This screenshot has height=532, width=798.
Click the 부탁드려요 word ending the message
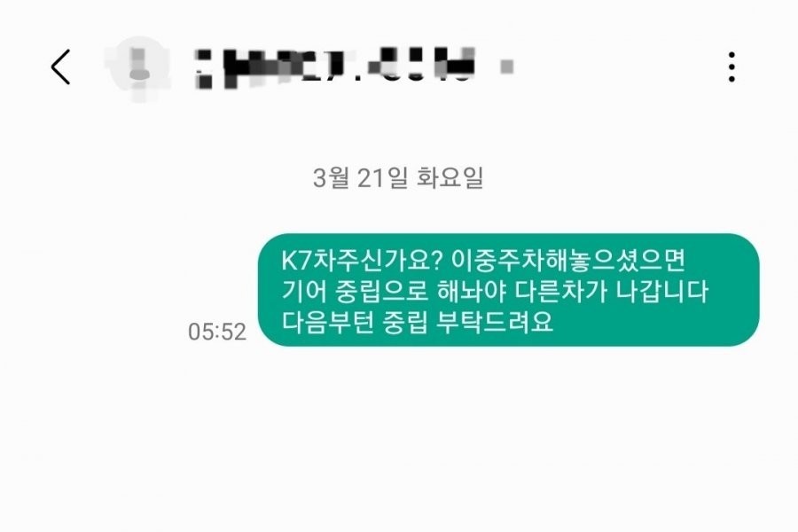(x=496, y=322)
